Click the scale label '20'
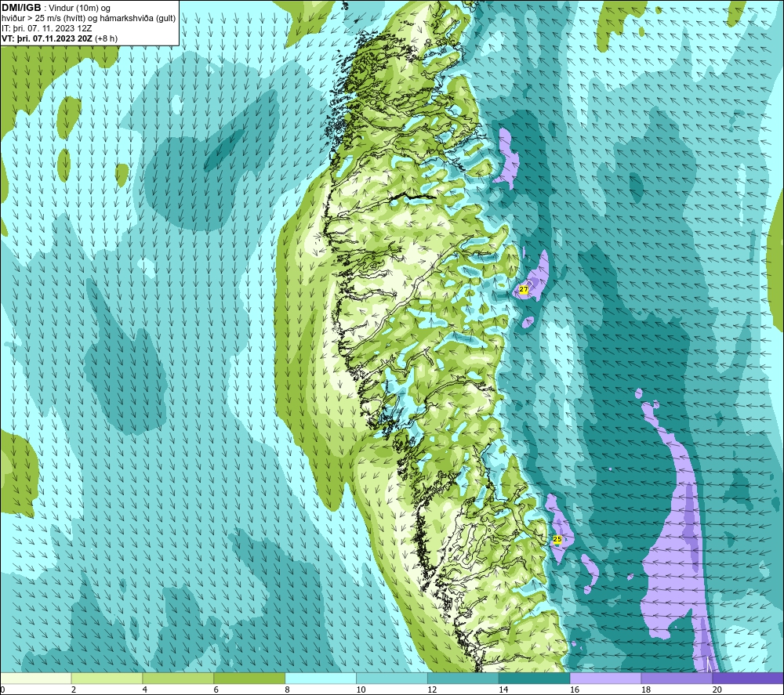The width and height of the screenshot is (784, 695). coord(717,690)
